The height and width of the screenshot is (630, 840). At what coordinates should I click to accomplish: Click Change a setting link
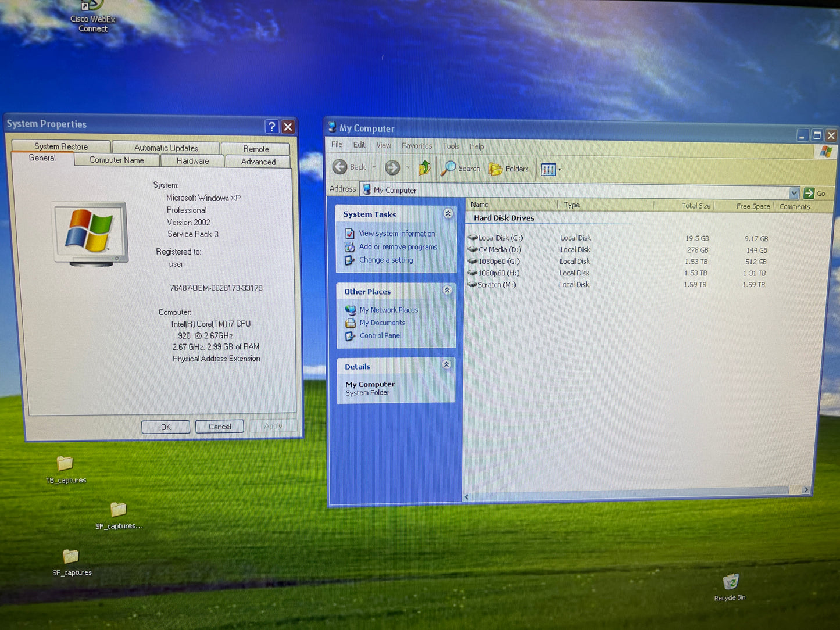click(386, 260)
